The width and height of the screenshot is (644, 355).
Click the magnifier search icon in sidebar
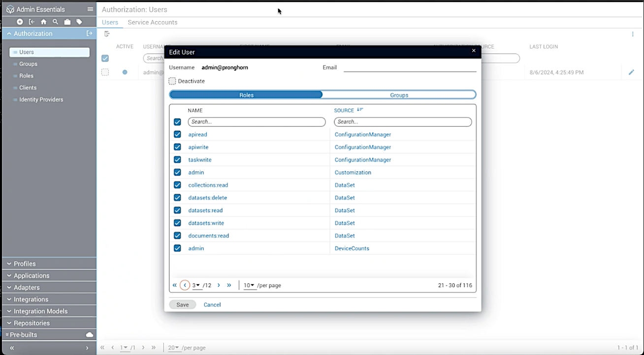coord(55,22)
